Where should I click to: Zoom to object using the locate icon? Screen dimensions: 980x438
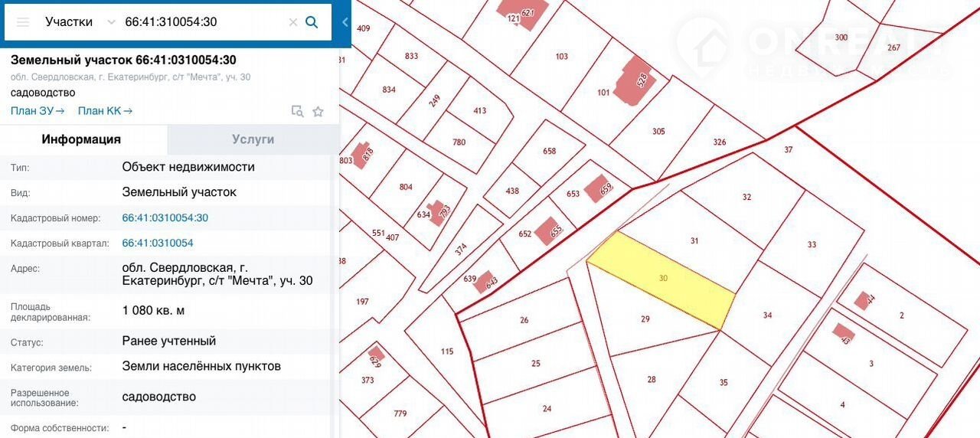[297, 111]
